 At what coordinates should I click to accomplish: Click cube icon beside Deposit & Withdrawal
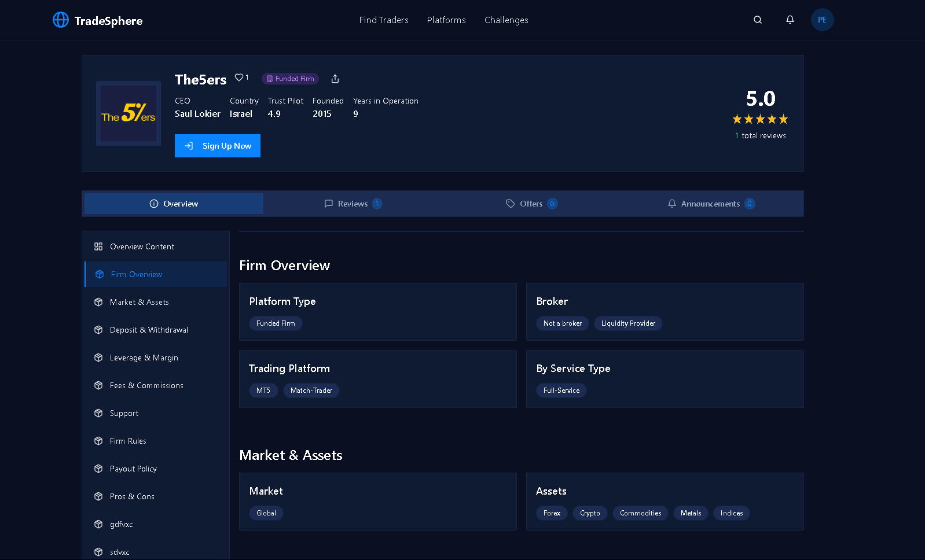click(x=98, y=330)
